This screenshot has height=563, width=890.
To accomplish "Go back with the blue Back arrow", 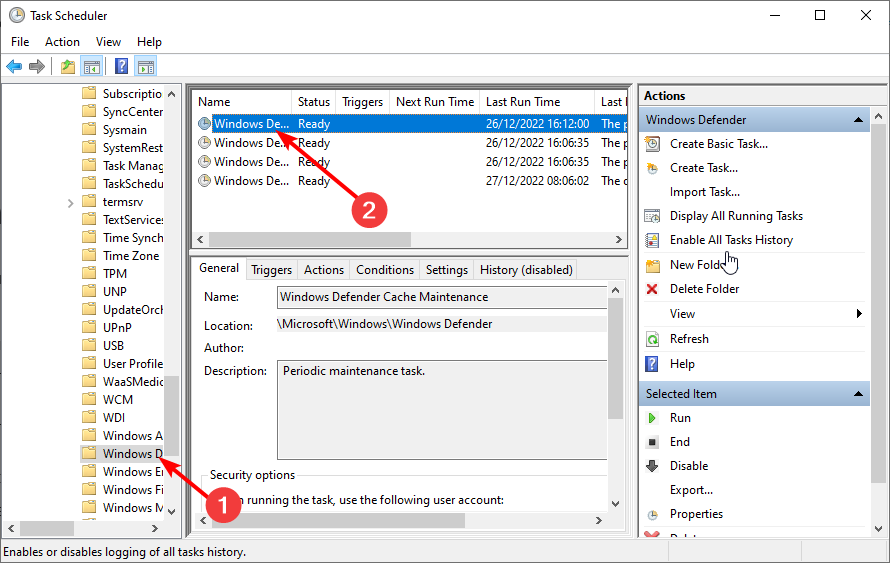I will pos(14,67).
